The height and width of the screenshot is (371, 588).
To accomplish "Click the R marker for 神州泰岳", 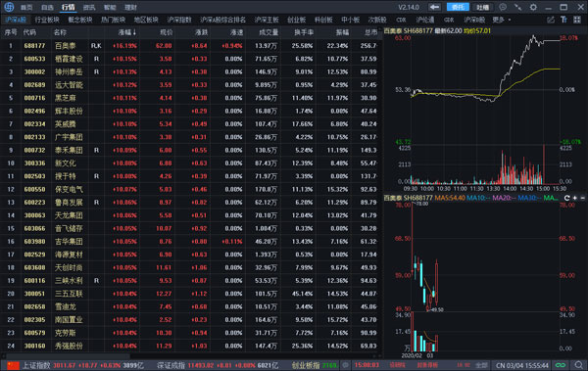I will coord(96,72).
